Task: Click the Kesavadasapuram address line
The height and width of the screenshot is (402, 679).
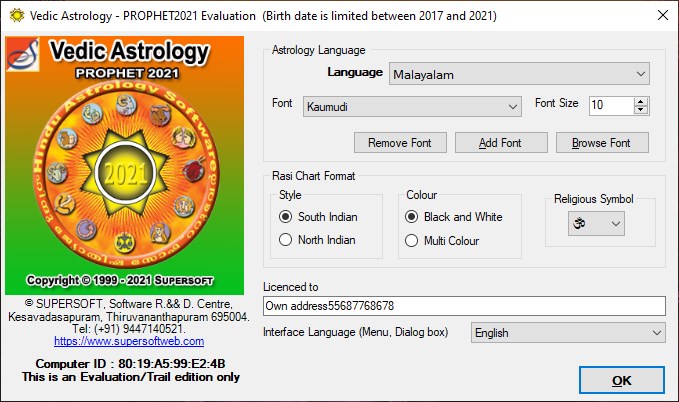Action: click(x=129, y=317)
